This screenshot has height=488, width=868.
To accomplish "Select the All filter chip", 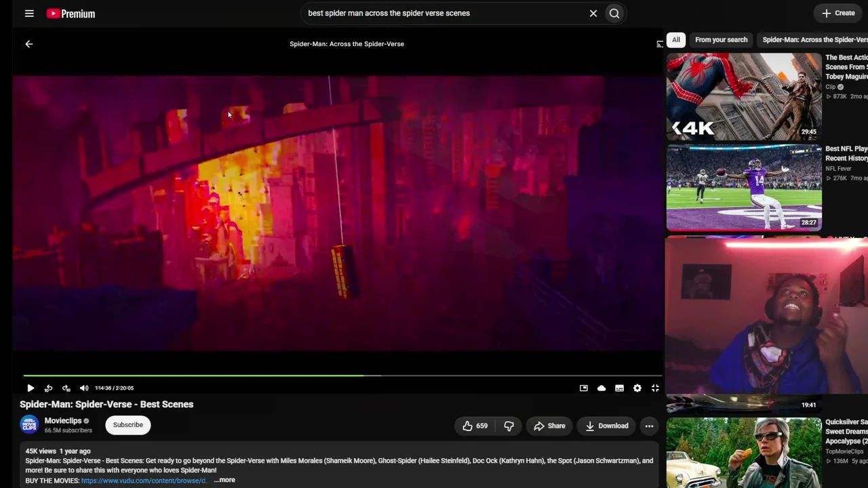I will [x=676, y=40].
